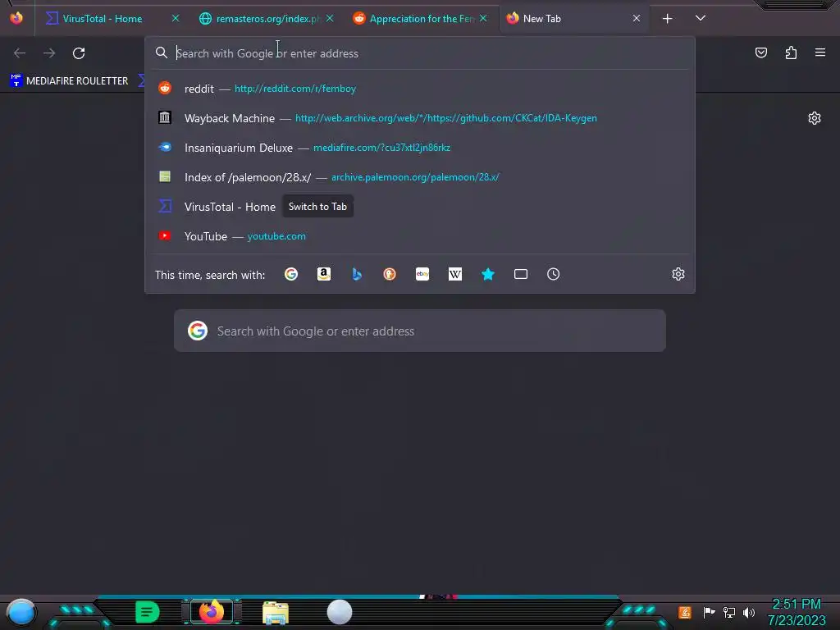
Task: Click the Java tray icon
Action: 685,612
